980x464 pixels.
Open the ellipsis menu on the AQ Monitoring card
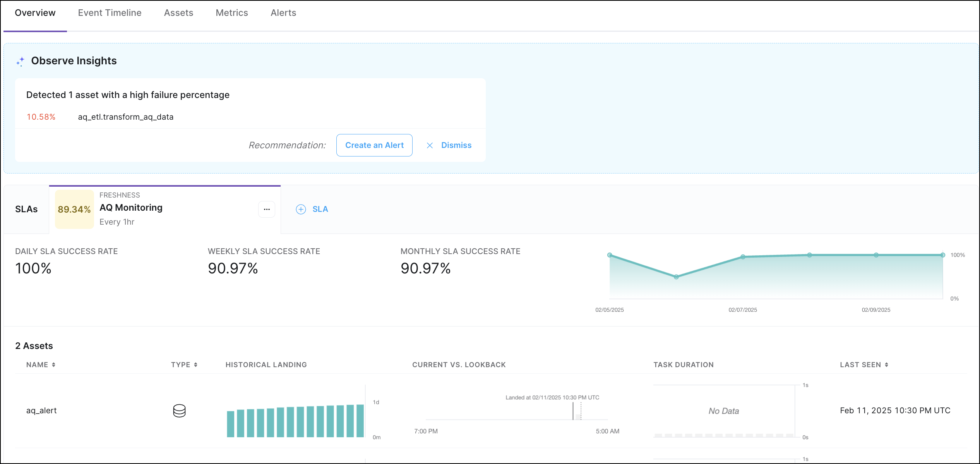[x=266, y=209]
